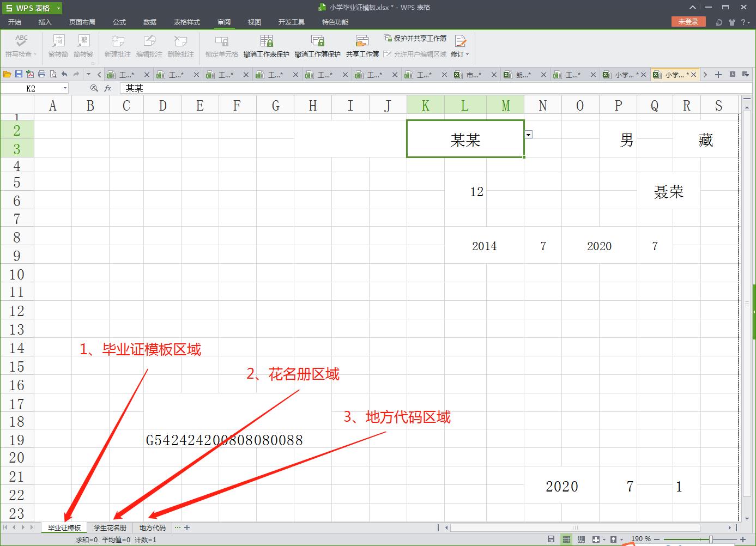756x546 pixels.
Task: Open the Name Box dropdown showing K2
Action: [65, 88]
